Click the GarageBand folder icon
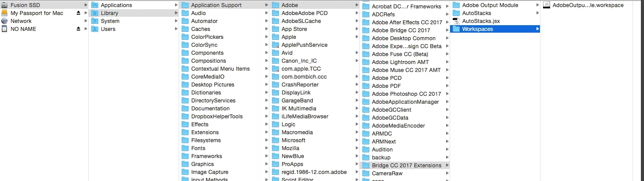This screenshot has width=644, height=181. [275, 101]
